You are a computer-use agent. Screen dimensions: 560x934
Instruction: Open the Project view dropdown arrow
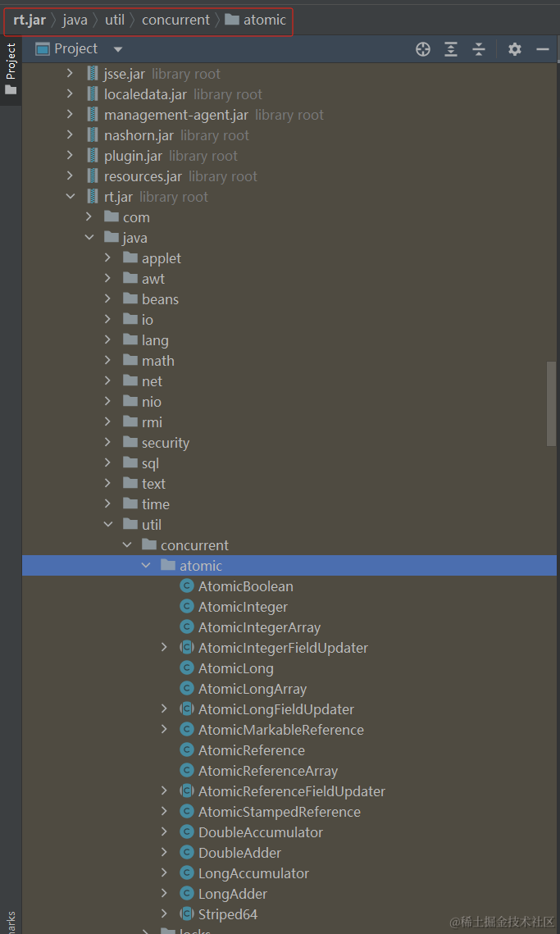118,49
